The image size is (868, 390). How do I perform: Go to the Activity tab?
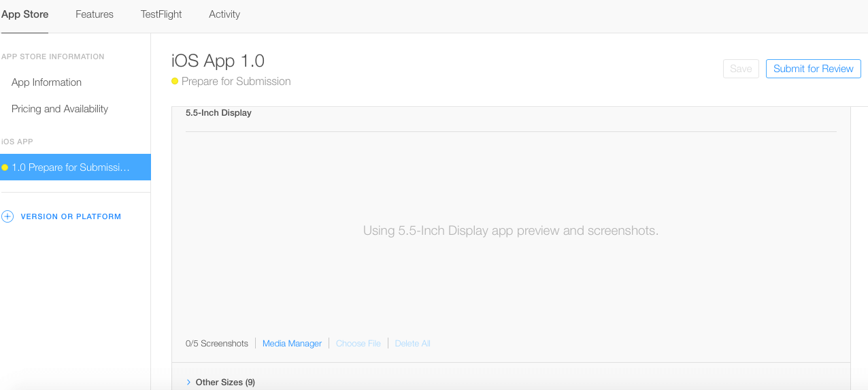pyautogui.click(x=224, y=14)
